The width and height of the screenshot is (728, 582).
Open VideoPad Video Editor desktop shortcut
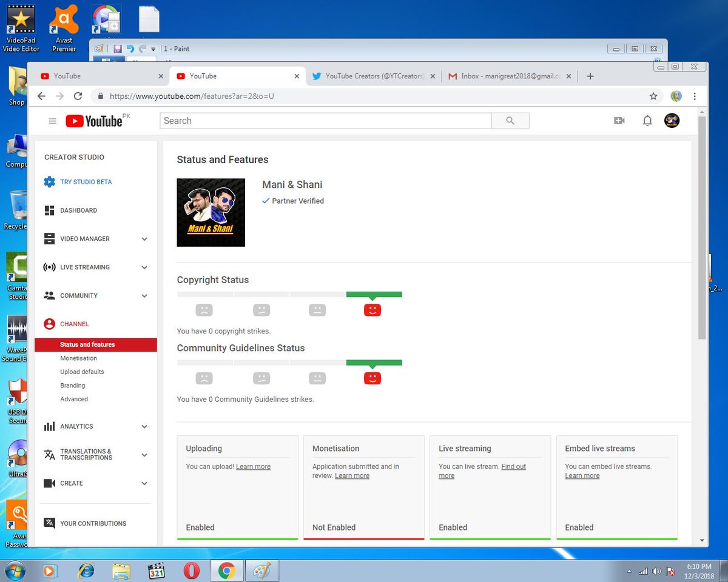click(21, 28)
